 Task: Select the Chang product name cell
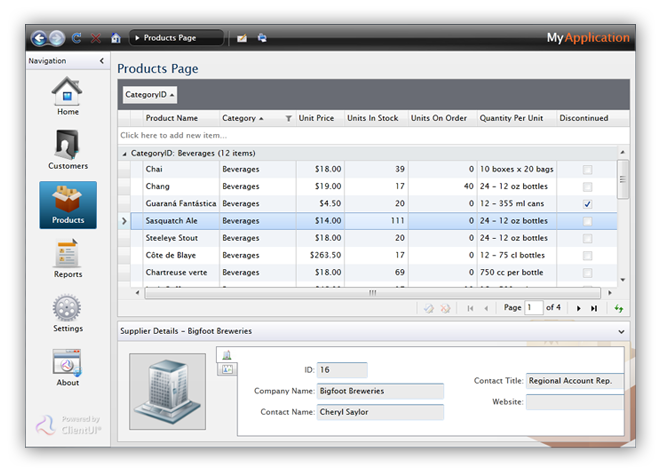(181, 187)
